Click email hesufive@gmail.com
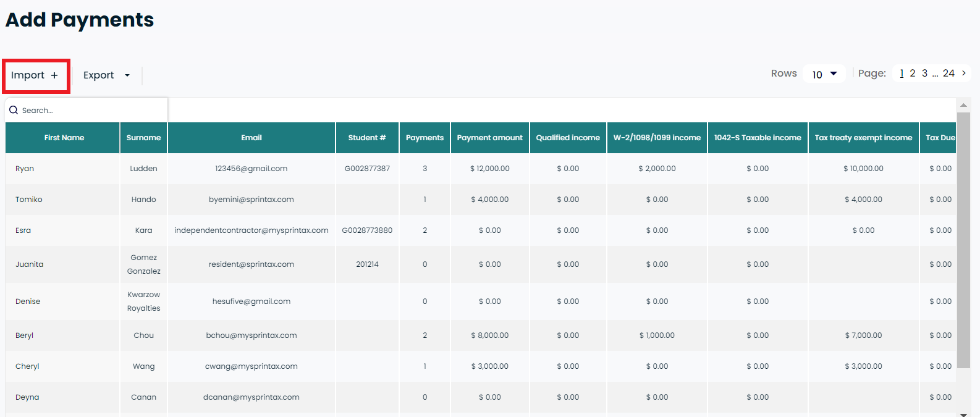 251,301
